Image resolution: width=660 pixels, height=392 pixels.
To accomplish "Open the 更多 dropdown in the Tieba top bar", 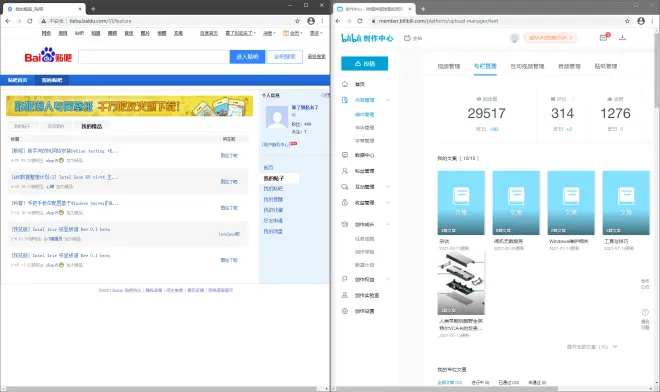I will coord(316,33).
